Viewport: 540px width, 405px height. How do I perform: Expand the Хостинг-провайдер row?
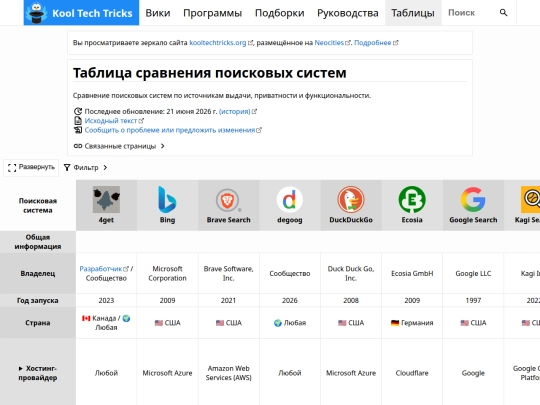click(x=38, y=373)
